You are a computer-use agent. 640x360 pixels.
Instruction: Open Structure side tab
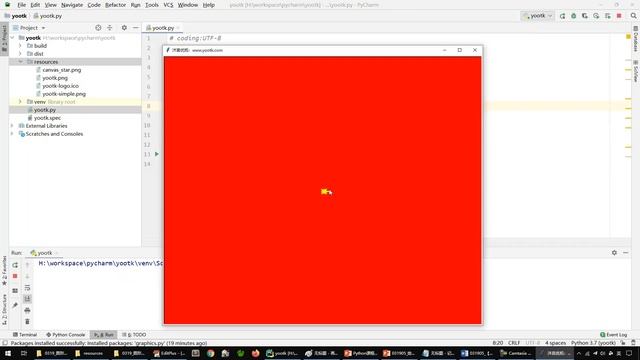tap(4, 309)
